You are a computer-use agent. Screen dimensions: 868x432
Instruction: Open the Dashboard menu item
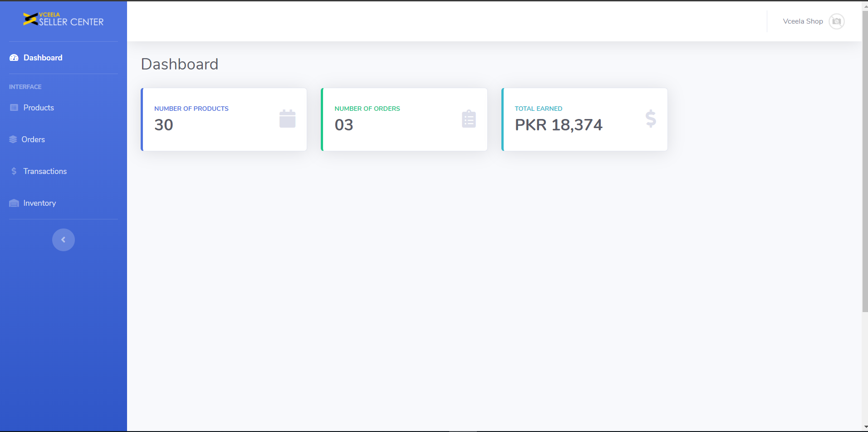(43, 58)
